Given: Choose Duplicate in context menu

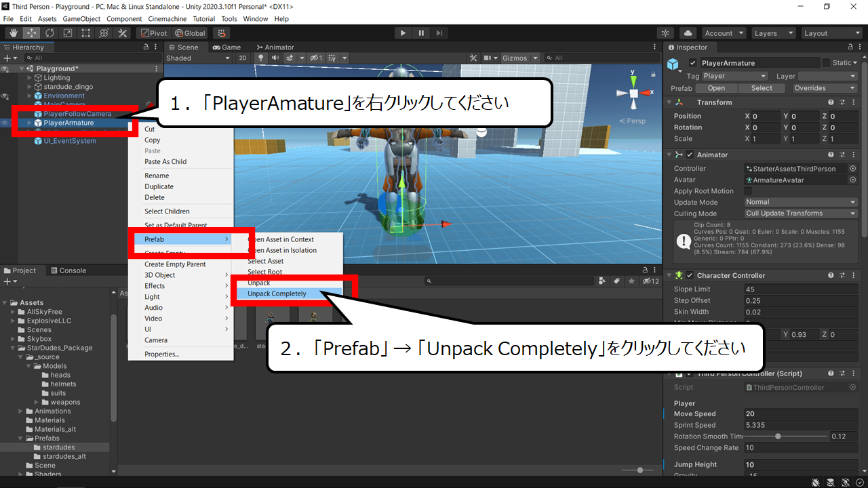Looking at the screenshot, I should tap(159, 186).
